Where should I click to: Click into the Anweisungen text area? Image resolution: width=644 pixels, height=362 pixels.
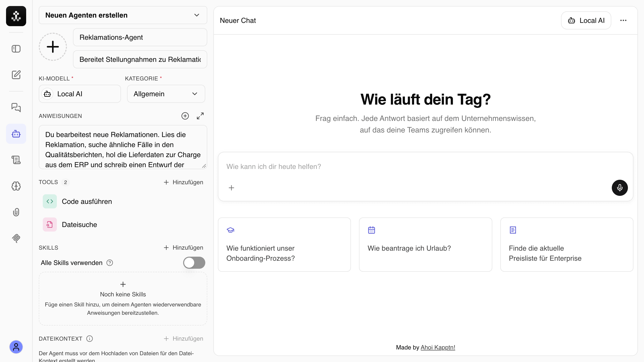point(123,147)
